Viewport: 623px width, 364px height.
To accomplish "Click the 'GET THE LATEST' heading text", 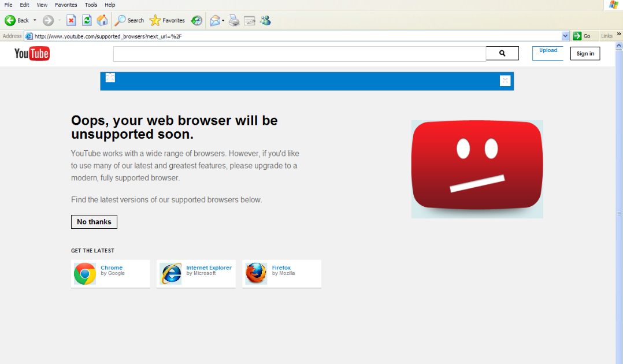I will pyautogui.click(x=92, y=250).
